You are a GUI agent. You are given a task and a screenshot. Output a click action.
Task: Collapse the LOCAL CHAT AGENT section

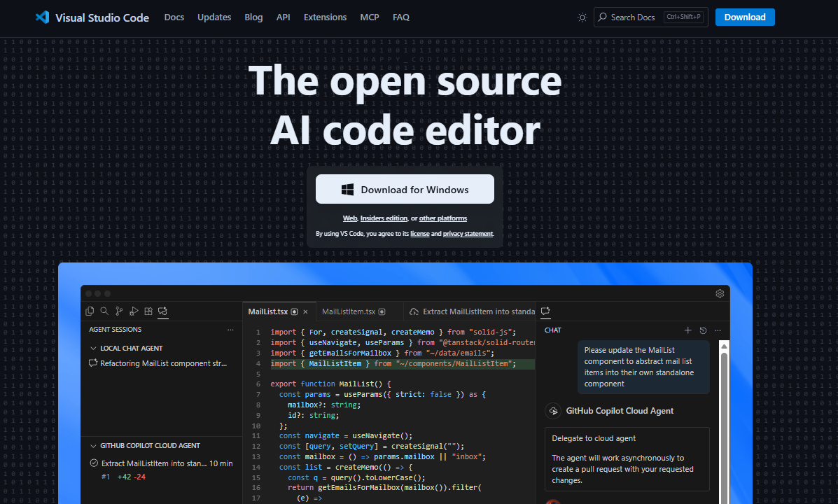(94, 348)
